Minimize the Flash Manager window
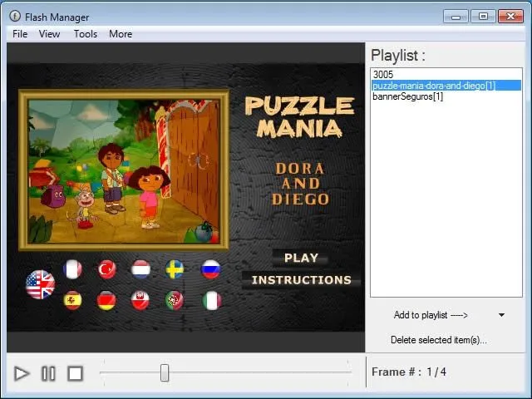Screen dimensions: 532x399 (456, 17)
